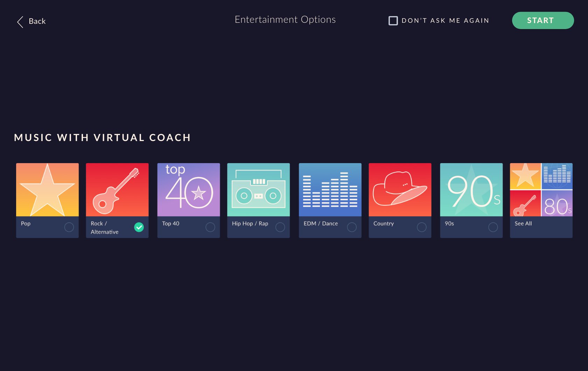Viewport: 588px width, 371px height.
Task: Pick the Hip Hop boombox artwork
Action: 258,189
